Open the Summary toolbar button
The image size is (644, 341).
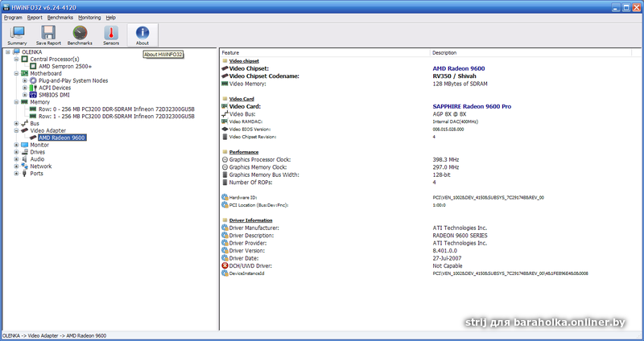[17, 35]
